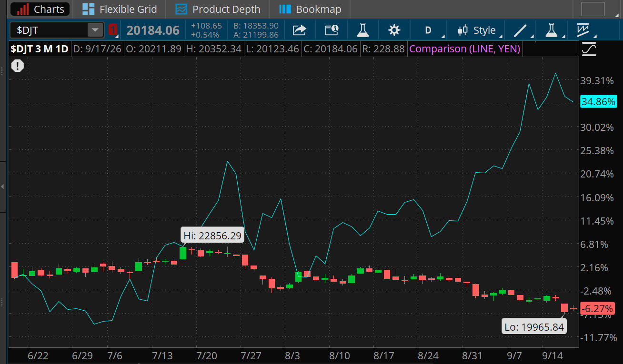Image resolution: width=623 pixels, height=364 pixels.
Task: Click the red linking number icon
Action: (113, 30)
